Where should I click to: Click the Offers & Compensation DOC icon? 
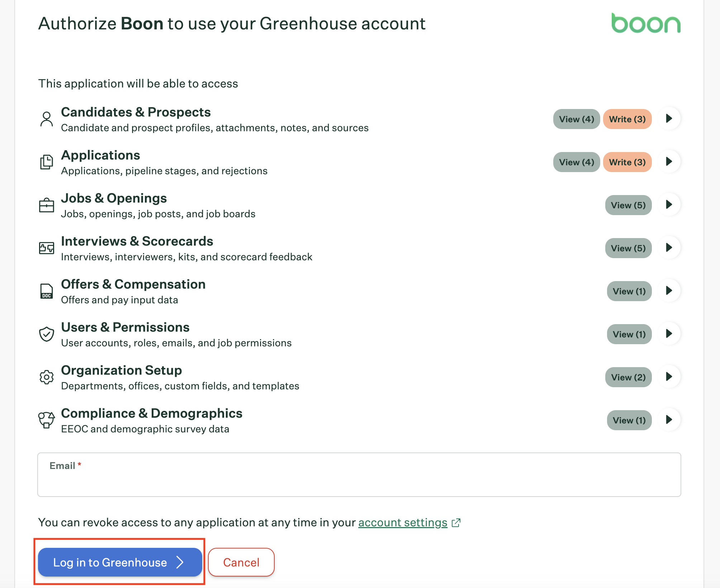coord(47,291)
